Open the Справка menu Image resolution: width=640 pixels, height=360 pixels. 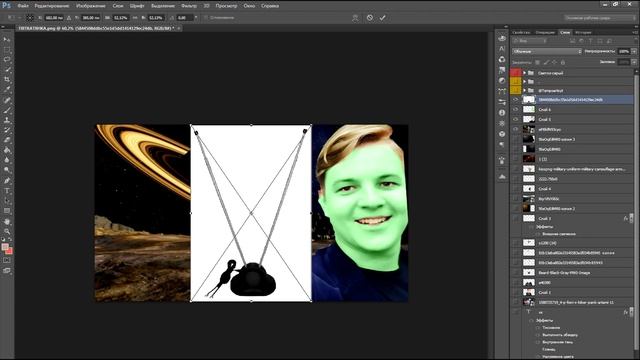click(270, 6)
